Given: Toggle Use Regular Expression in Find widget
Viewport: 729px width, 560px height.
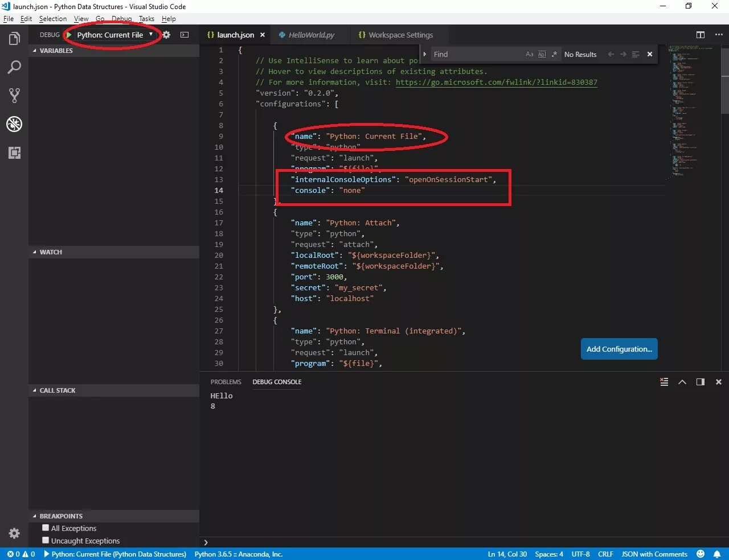Looking at the screenshot, I should 554,54.
